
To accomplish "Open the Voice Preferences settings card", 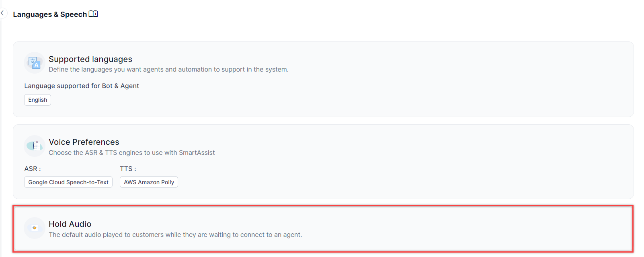I will pos(402,161).
